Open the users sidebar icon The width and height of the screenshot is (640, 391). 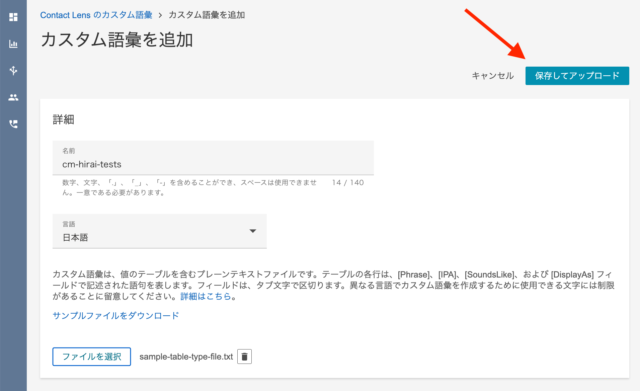[x=13, y=97]
